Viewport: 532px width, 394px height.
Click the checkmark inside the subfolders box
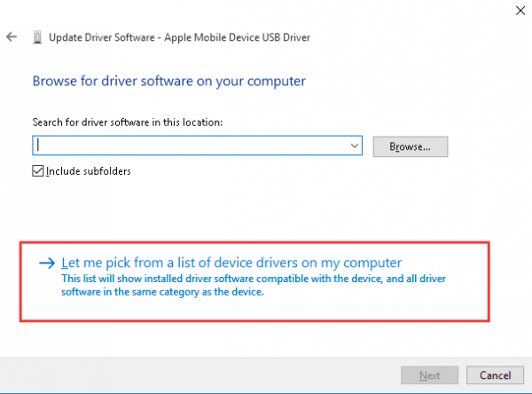click(x=38, y=170)
